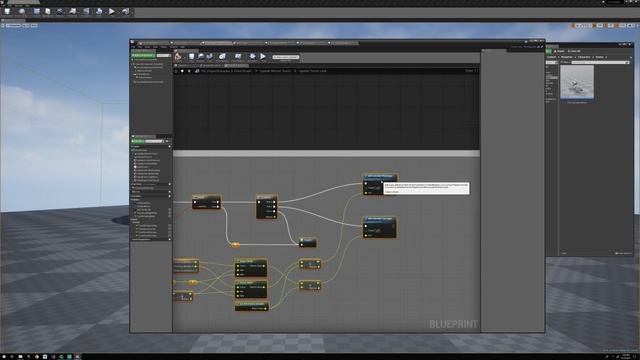
Task: Switch to third graph tab above breadcrumb
Action: (236, 65)
